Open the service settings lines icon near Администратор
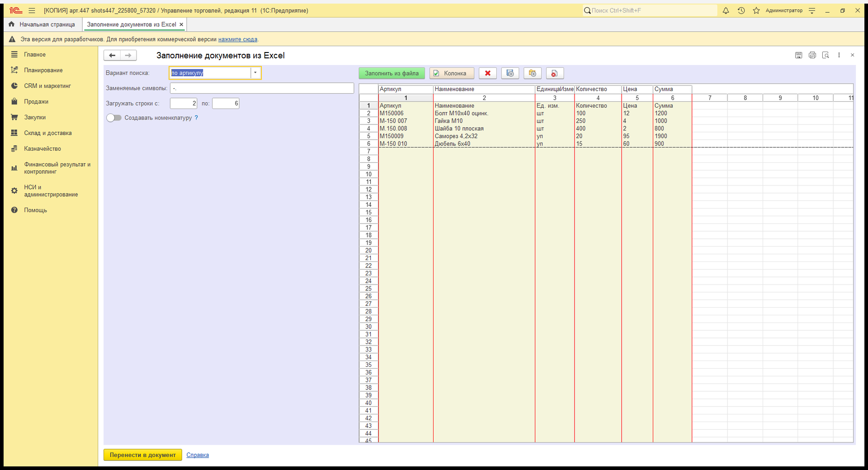 coord(812,10)
